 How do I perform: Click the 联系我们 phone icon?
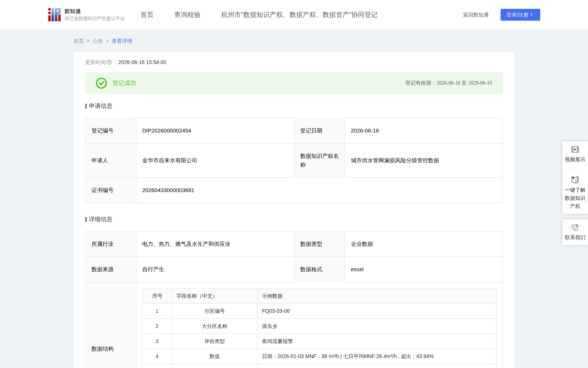[x=575, y=227]
